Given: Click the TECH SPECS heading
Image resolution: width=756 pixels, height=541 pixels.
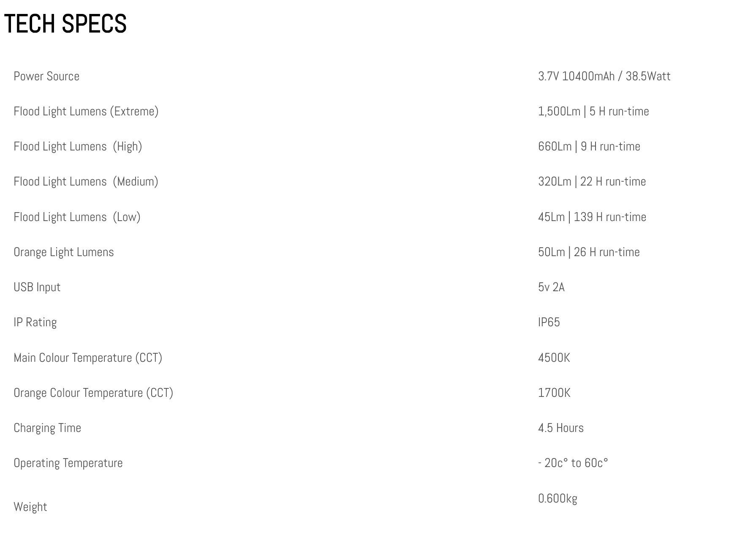Looking at the screenshot, I should 65,24.
